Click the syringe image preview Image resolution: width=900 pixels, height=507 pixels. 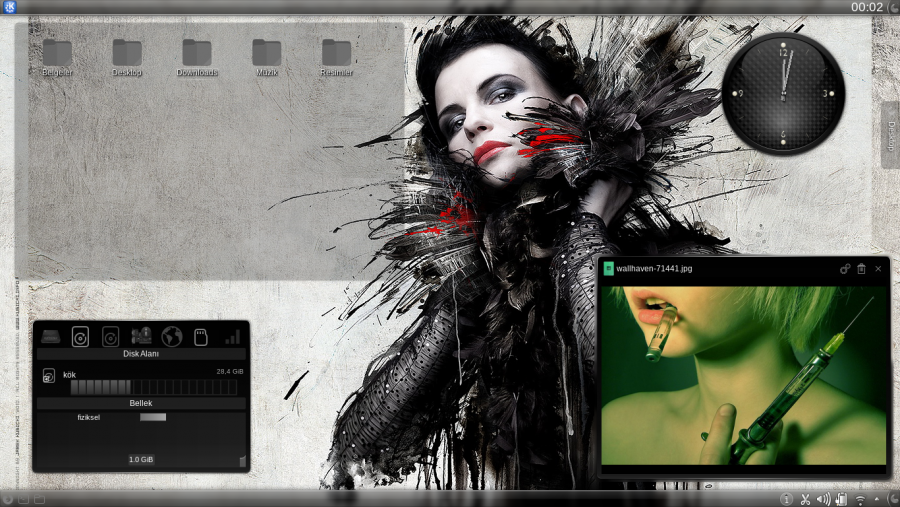point(744,376)
